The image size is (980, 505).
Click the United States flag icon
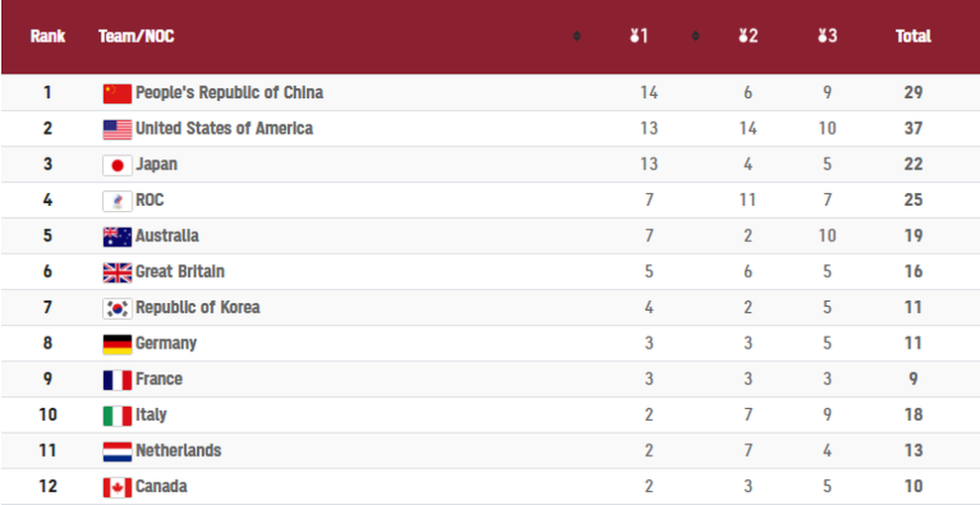(x=117, y=129)
